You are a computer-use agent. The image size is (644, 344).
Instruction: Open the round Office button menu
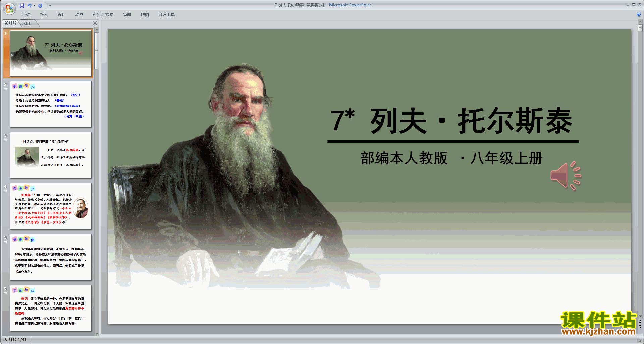9,9
